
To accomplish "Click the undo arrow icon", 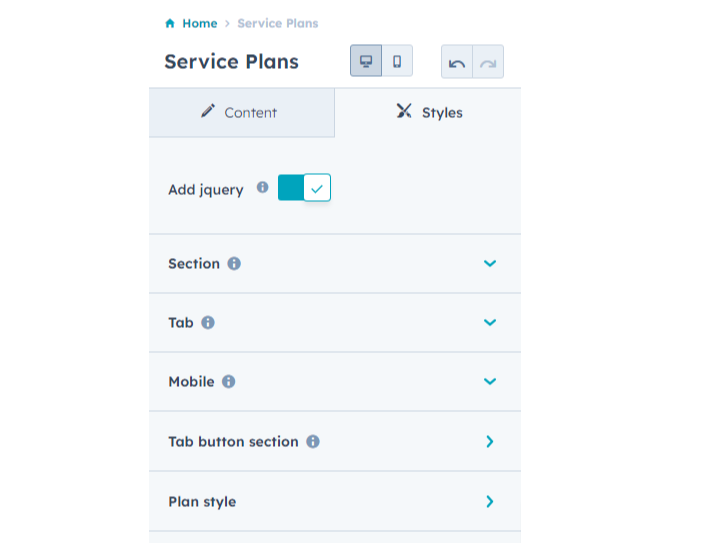I will click(x=457, y=62).
